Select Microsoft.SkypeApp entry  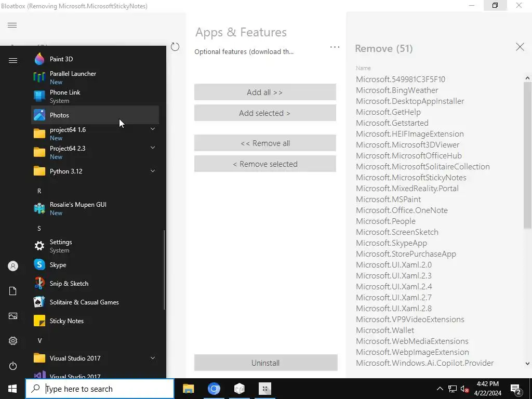pos(391,243)
